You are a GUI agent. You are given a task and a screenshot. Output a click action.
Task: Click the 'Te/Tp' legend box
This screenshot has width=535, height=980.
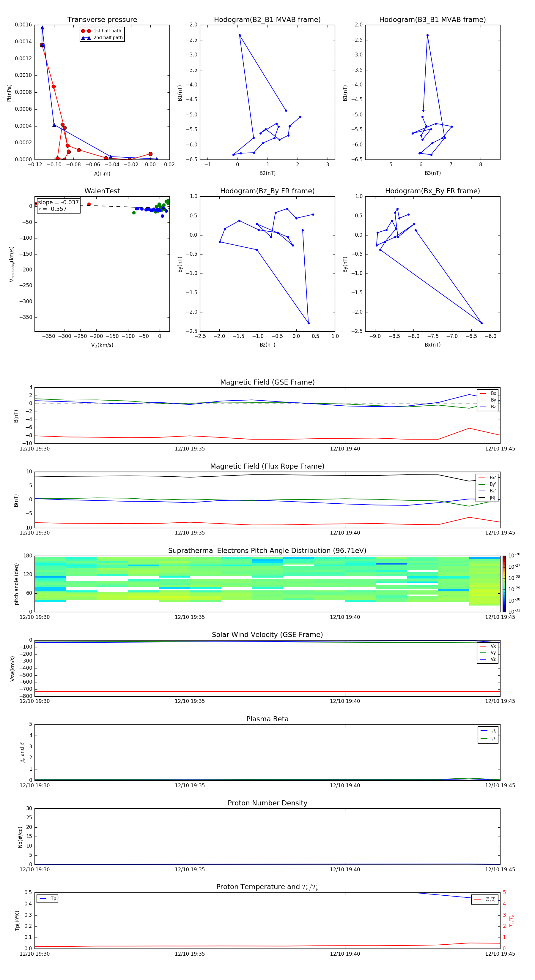(x=485, y=900)
